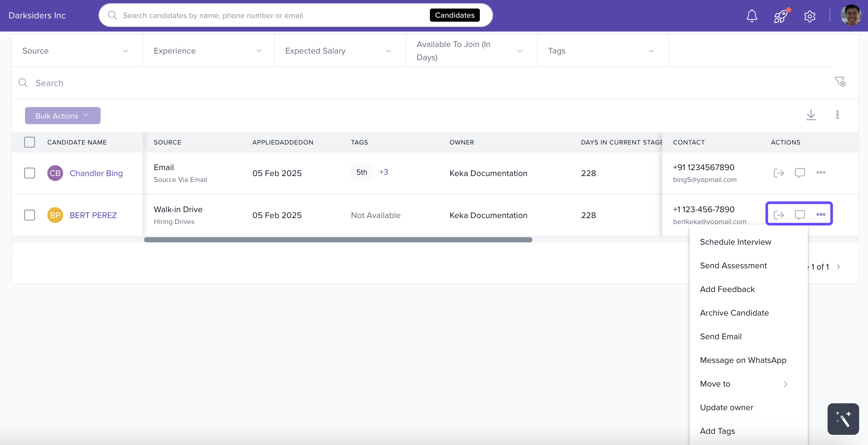Screen dimensions: 868x445
Task: Click the horizontal table scrollbar
Action: [338, 240]
